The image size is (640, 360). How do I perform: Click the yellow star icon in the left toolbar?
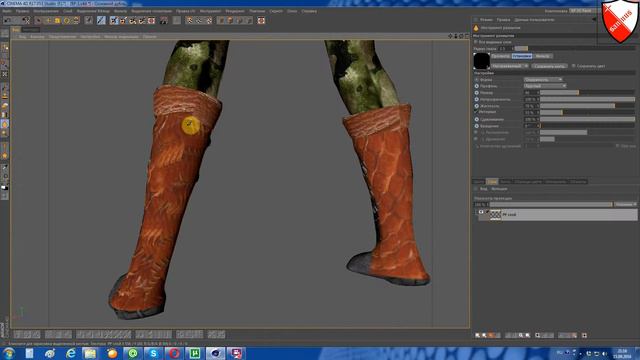pyautogui.click(x=5, y=156)
